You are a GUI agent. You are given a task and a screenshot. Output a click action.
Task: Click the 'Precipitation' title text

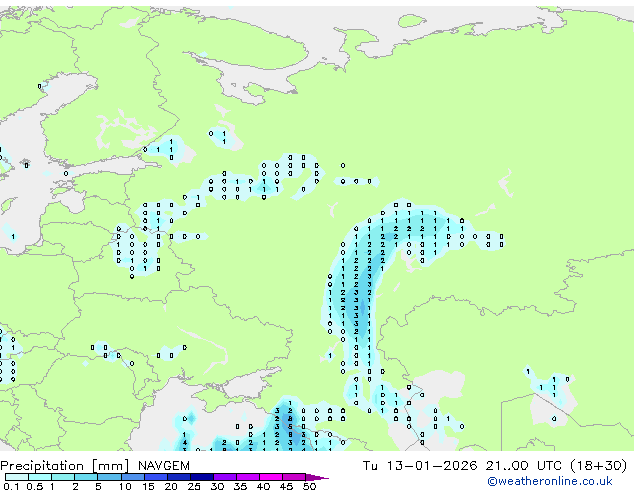point(42,466)
